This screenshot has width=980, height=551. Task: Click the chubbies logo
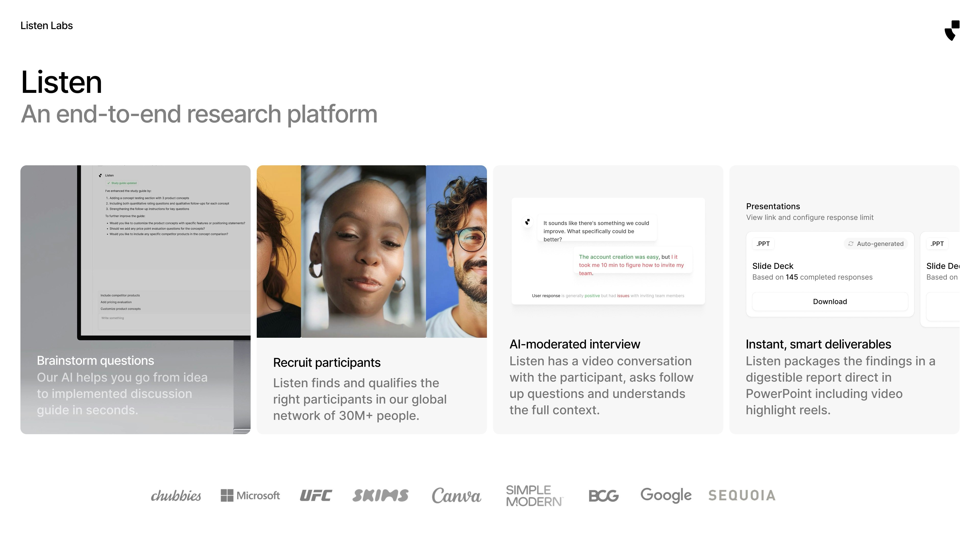click(x=176, y=495)
